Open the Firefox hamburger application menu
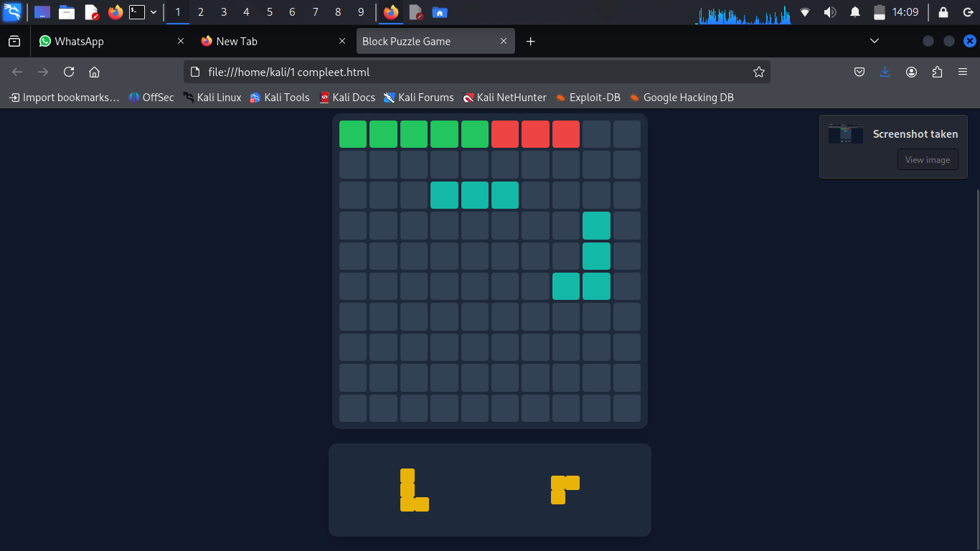 coord(963,72)
